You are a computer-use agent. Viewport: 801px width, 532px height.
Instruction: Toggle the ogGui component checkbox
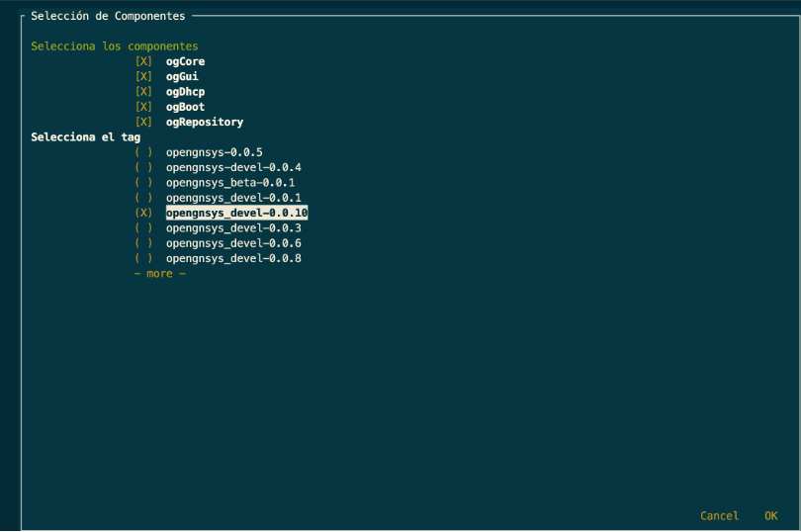(x=143, y=77)
